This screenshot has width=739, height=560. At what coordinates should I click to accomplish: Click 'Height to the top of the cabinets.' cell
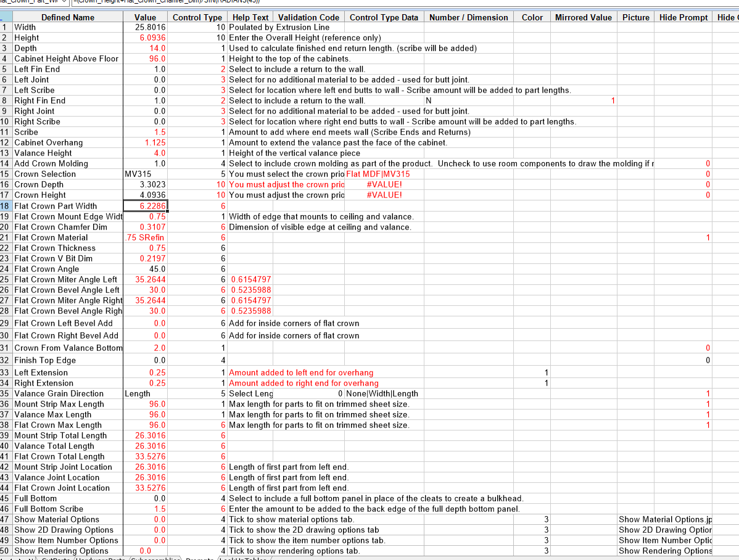pos(289,59)
